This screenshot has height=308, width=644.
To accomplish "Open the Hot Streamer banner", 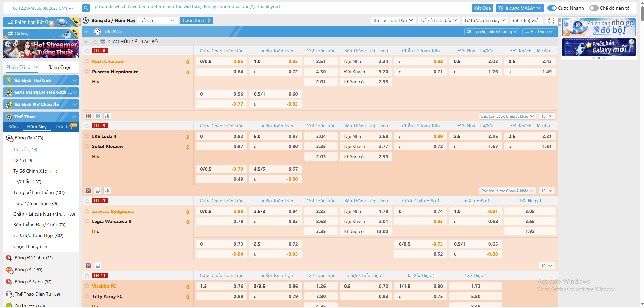I will (41, 49).
